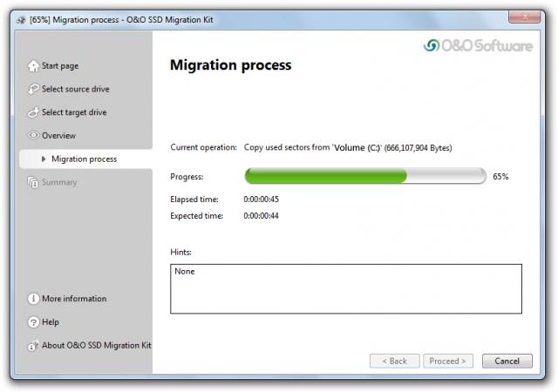558x392 pixels.
Task: Click the "None" text in Hints
Action: [x=184, y=272]
